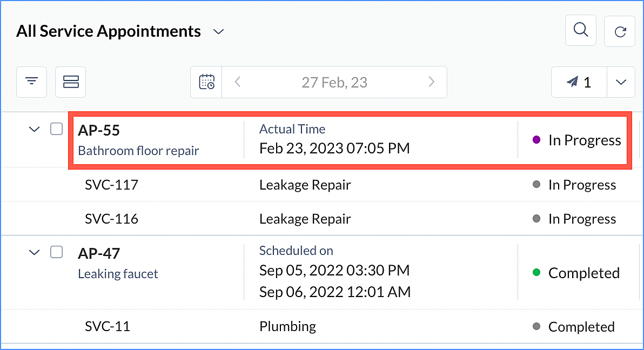Viewport: 644px width, 350px height.
Task: Select the SVC-117 service row
Action: click(x=111, y=185)
